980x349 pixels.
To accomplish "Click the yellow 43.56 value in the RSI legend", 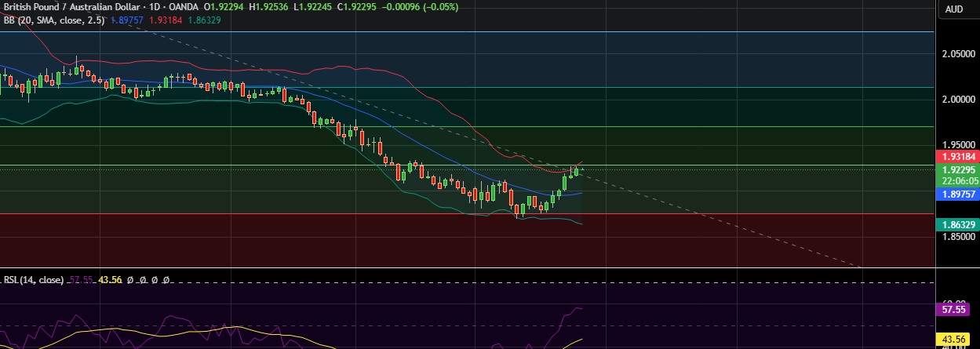I will click(110, 279).
